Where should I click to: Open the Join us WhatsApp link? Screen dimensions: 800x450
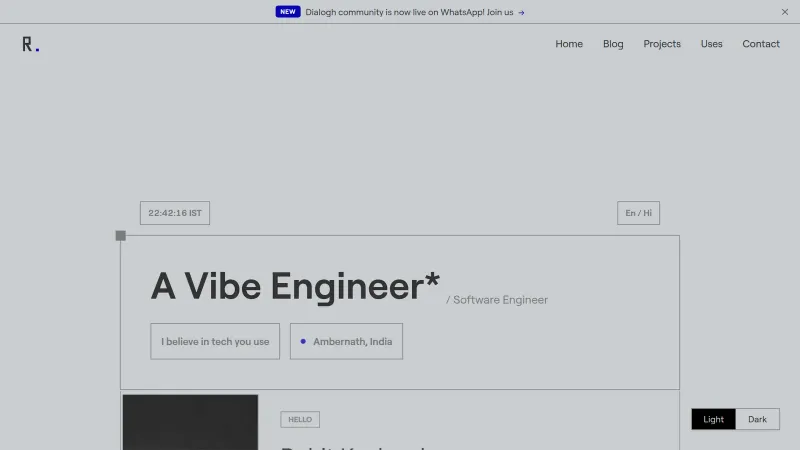[500, 12]
